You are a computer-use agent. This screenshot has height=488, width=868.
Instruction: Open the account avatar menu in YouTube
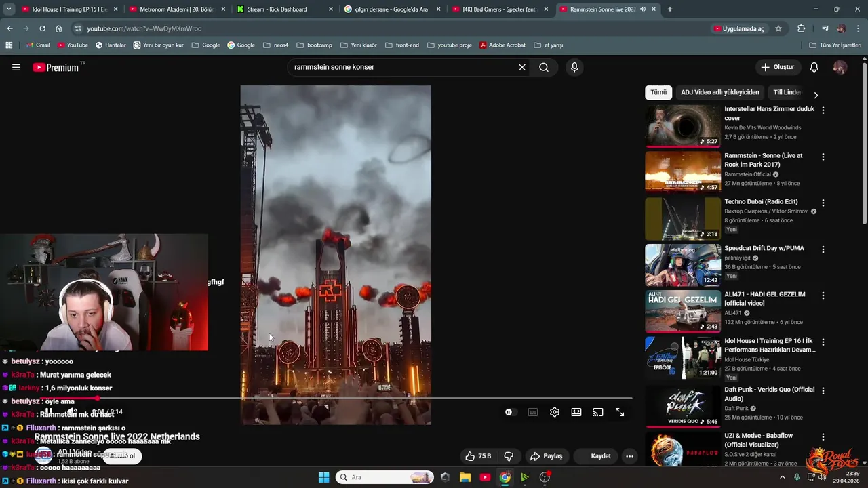click(840, 67)
